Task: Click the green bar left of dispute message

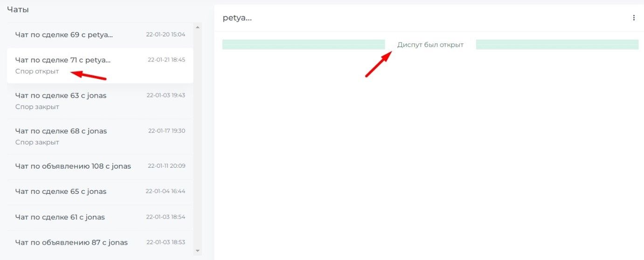Action: [x=304, y=44]
